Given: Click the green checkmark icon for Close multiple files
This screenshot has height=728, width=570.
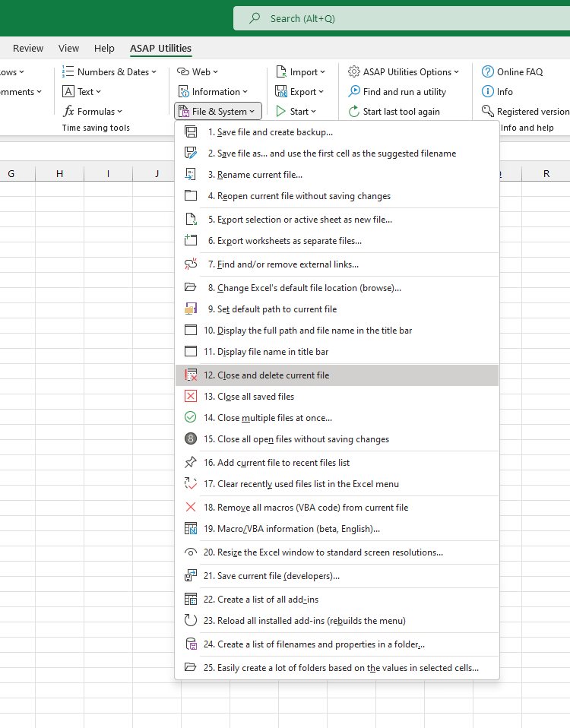Looking at the screenshot, I should (190, 417).
